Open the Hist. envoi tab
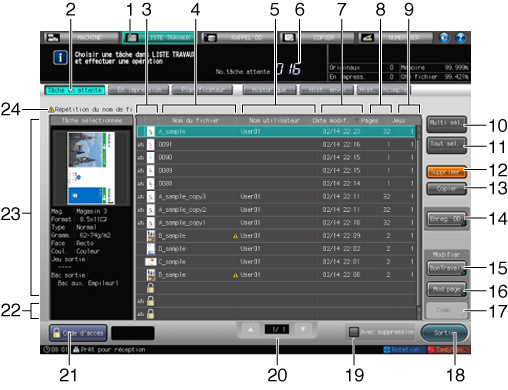508x390 pixels. pyautogui.click(x=326, y=90)
